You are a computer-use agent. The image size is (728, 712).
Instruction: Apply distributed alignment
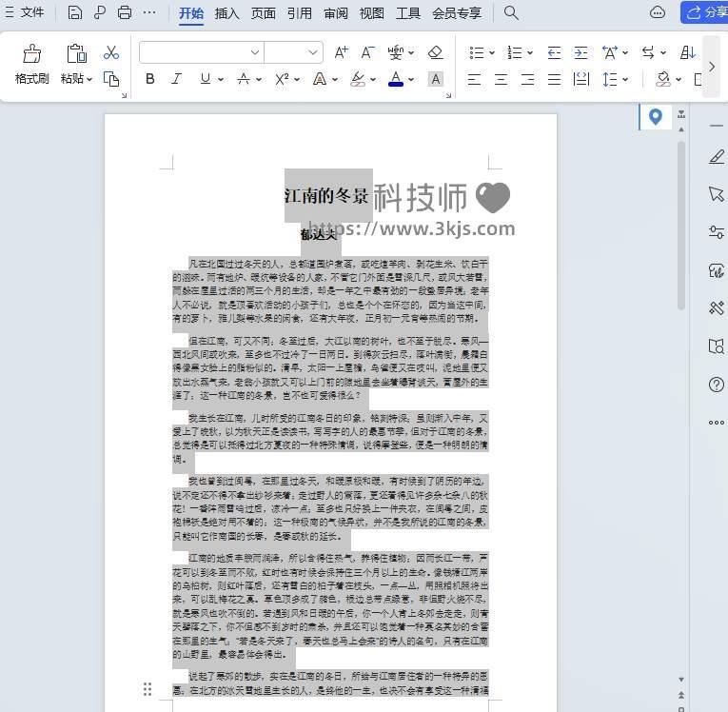pyautogui.click(x=581, y=79)
